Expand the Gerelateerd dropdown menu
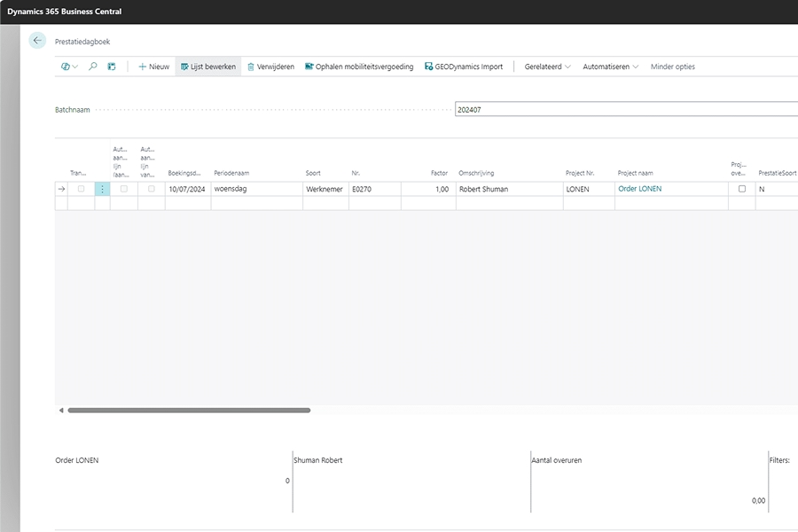 pyautogui.click(x=547, y=66)
